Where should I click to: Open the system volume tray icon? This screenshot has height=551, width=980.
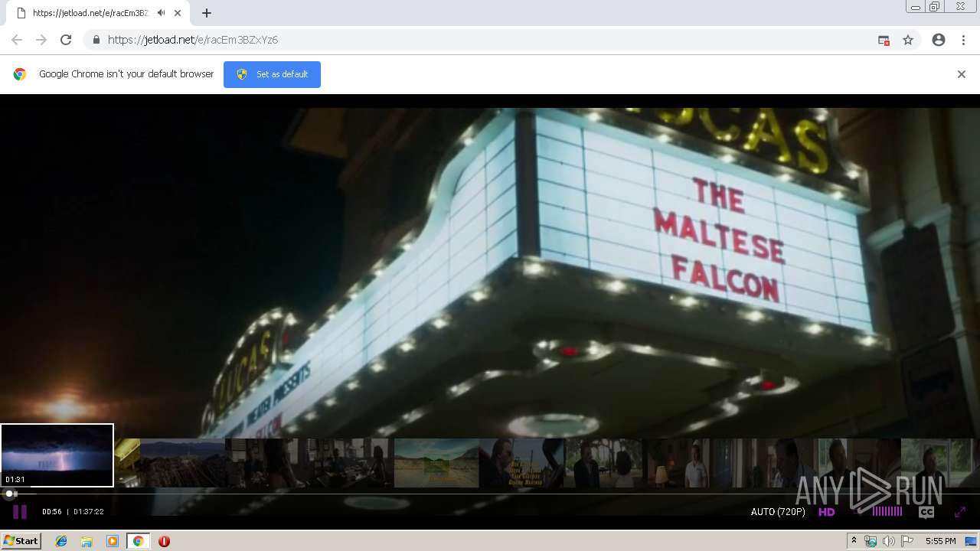(x=889, y=541)
